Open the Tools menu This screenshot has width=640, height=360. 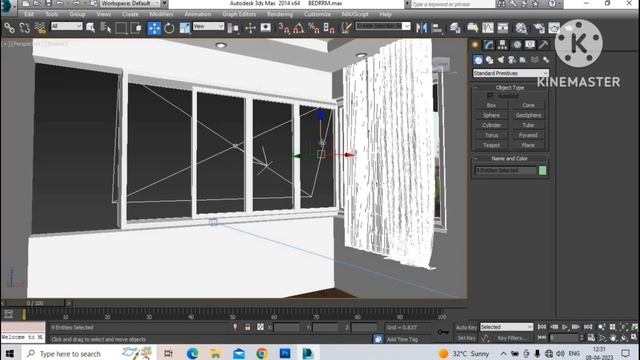[x=52, y=14]
